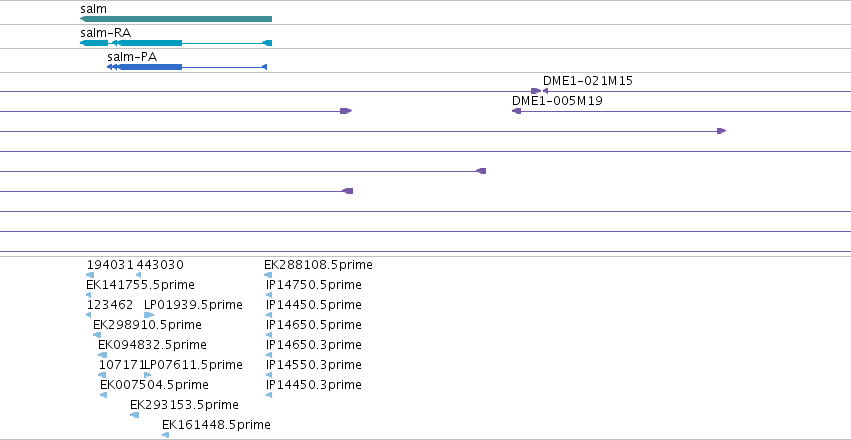
Task: Click the 194031 EST label
Action: pyautogui.click(x=110, y=265)
